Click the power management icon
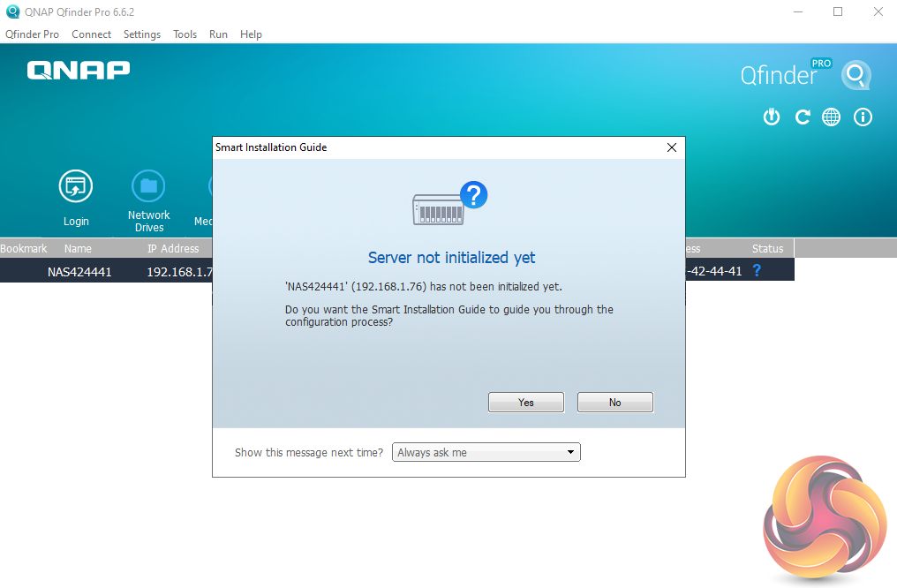The height and width of the screenshot is (588, 897). coord(771,117)
